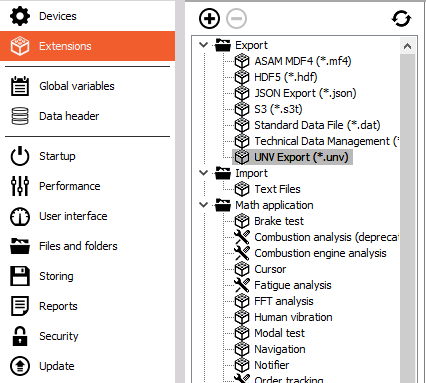The width and height of the screenshot is (426, 383).
Task: Select Text Files import extension
Action: (x=277, y=189)
